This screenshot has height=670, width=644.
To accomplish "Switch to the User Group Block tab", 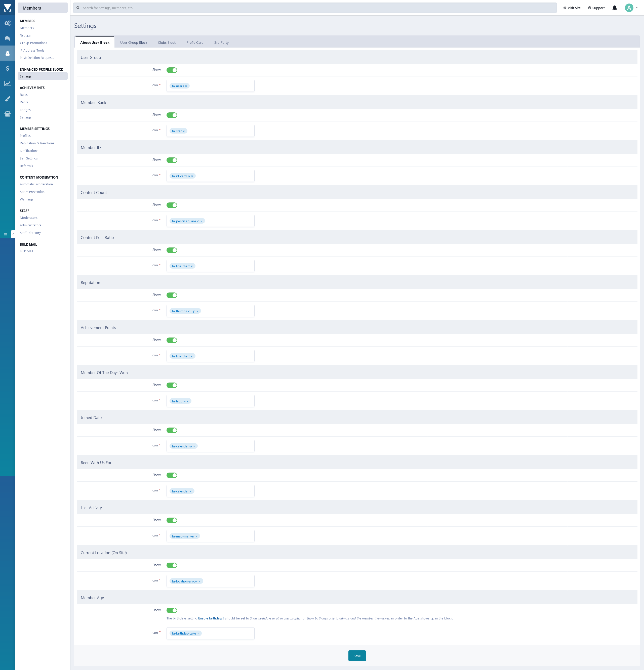I will click(x=134, y=43).
